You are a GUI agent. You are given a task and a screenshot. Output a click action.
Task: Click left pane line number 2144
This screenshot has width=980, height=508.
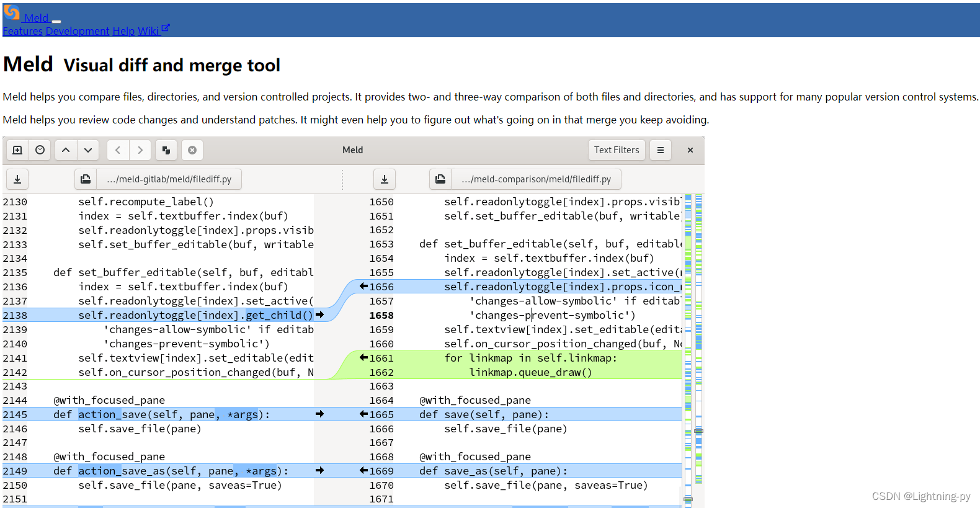[x=15, y=400]
